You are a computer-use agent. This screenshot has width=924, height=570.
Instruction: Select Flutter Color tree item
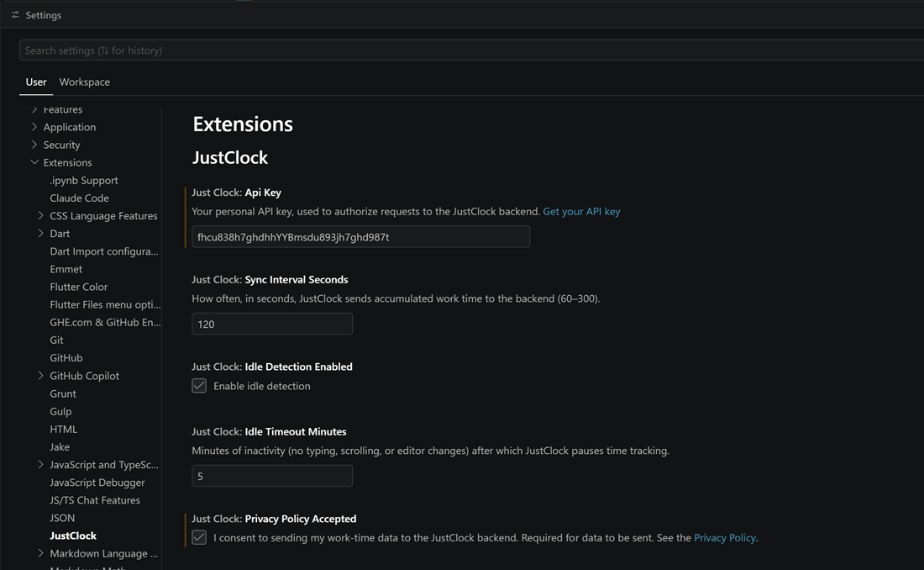pos(78,287)
